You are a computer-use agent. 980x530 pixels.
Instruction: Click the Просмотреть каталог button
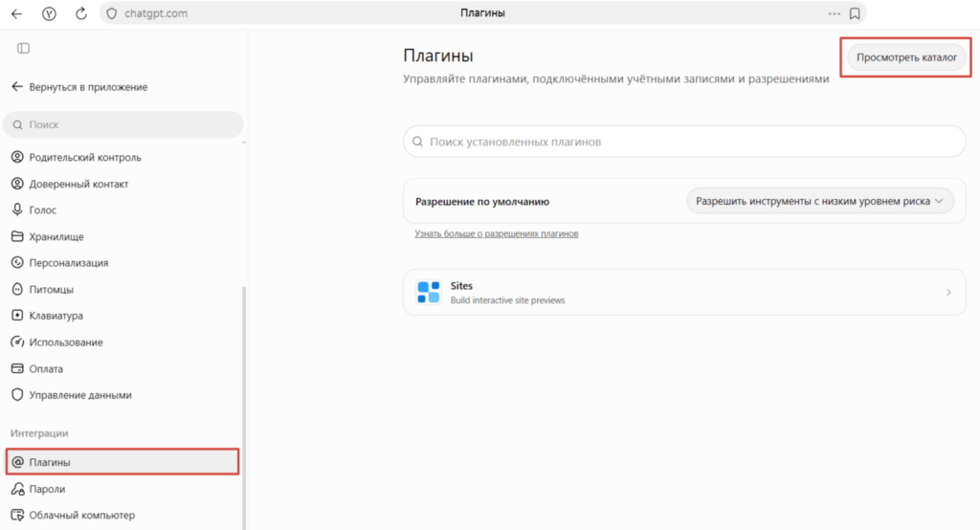[x=906, y=57]
